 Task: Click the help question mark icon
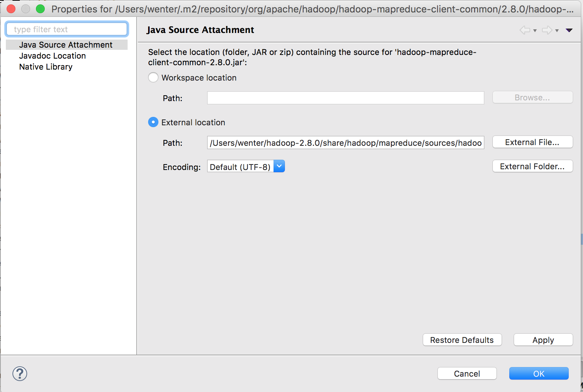coord(20,374)
